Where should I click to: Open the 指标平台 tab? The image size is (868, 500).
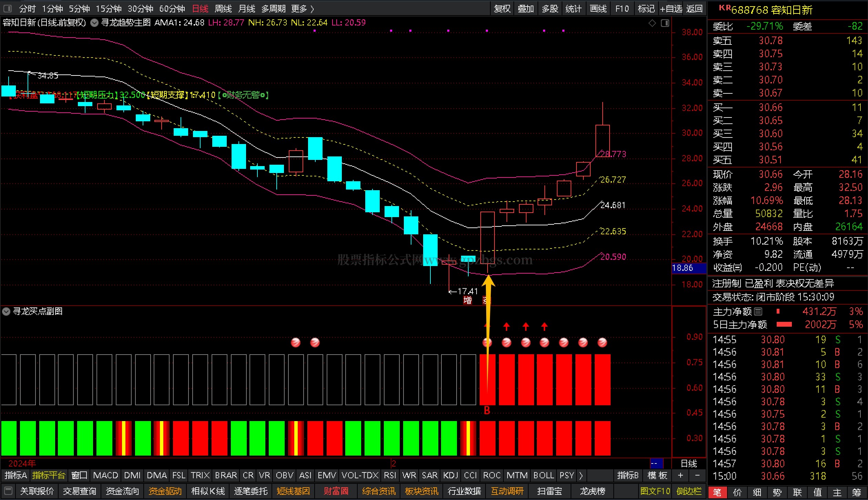[49, 476]
